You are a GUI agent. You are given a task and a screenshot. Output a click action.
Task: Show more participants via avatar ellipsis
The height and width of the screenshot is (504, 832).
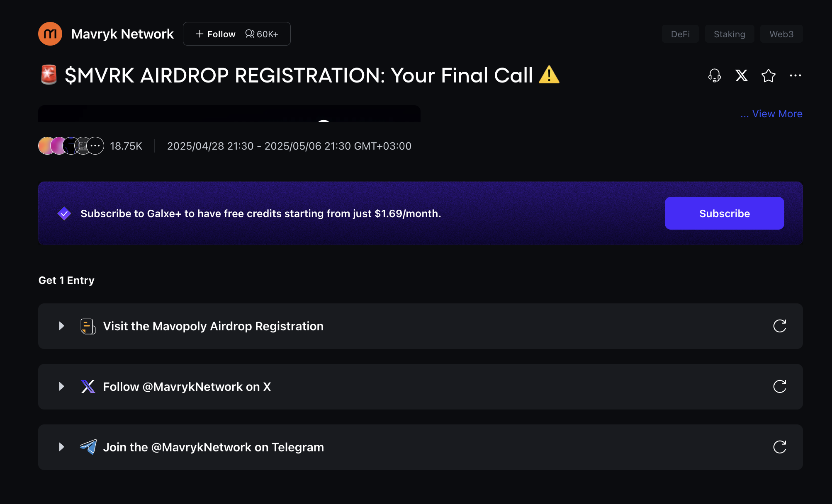coord(95,146)
